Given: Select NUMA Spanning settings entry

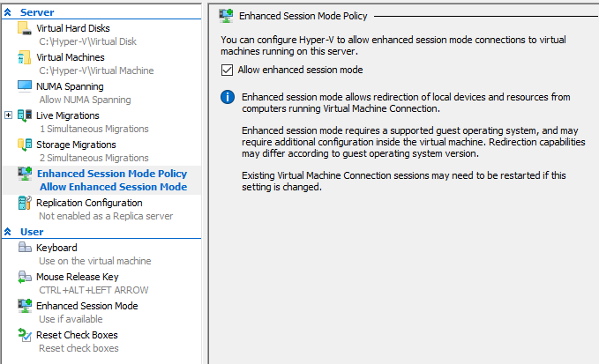Looking at the screenshot, I should (x=70, y=86).
